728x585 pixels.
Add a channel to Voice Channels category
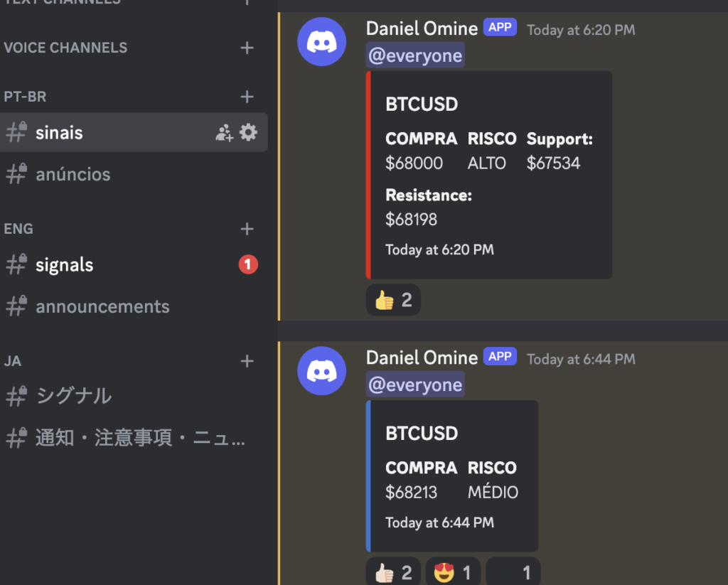pyautogui.click(x=247, y=48)
